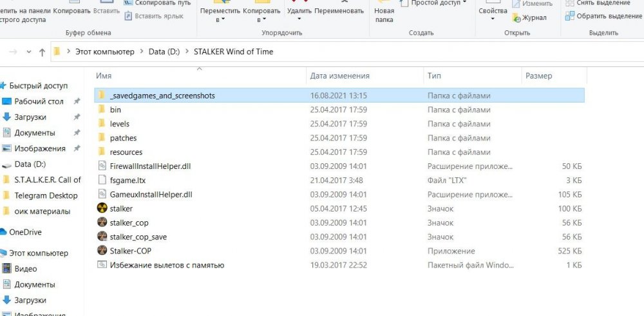The image size is (644, 316).
Task: Expand Простой доступ dropdown
Action: pos(464,3)
